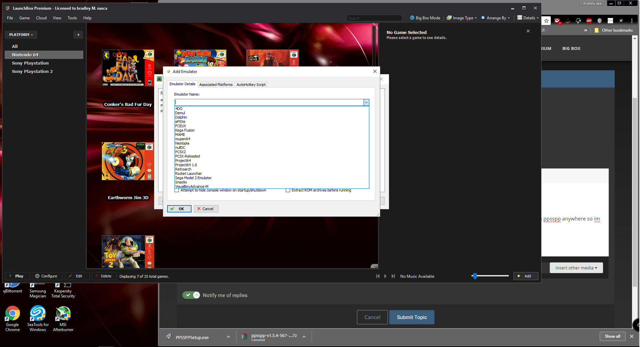Choose nullDC from emulator list
Image resolution: width=644 pixels, height=347 pixels.
[x=272, y=148]
